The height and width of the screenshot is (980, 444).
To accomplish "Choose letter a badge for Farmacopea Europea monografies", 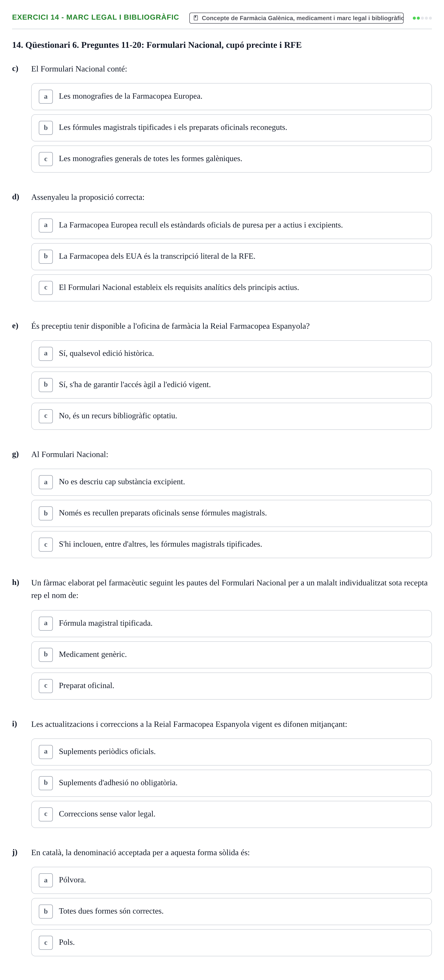I will pos(46,97).
